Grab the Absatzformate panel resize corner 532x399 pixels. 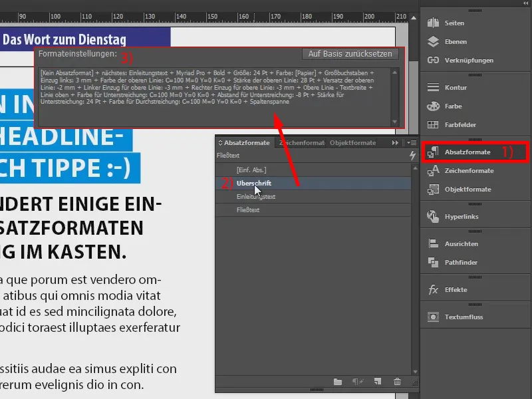414,383
